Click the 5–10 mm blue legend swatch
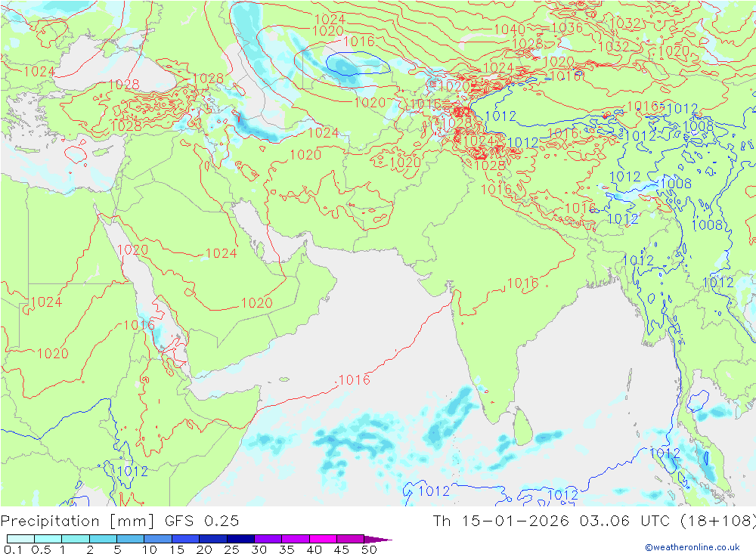Viewport: 756px width, 554px height. click(x=130, y=539)
